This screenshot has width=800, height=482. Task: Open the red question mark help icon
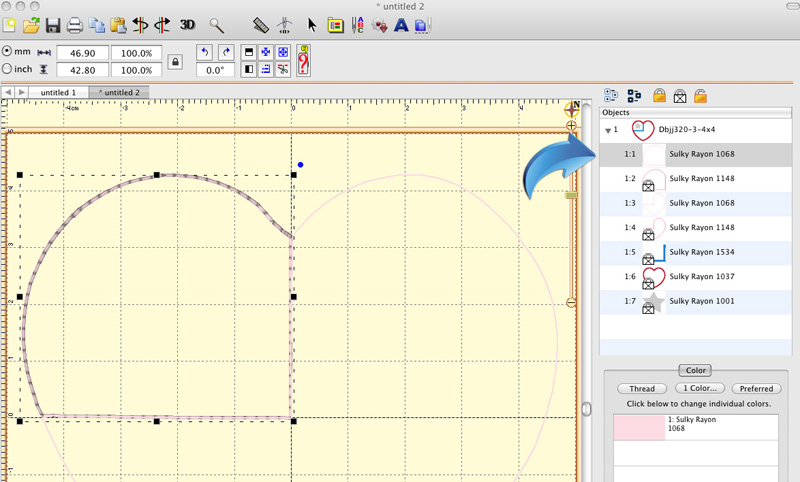click(x=304, y=60)
